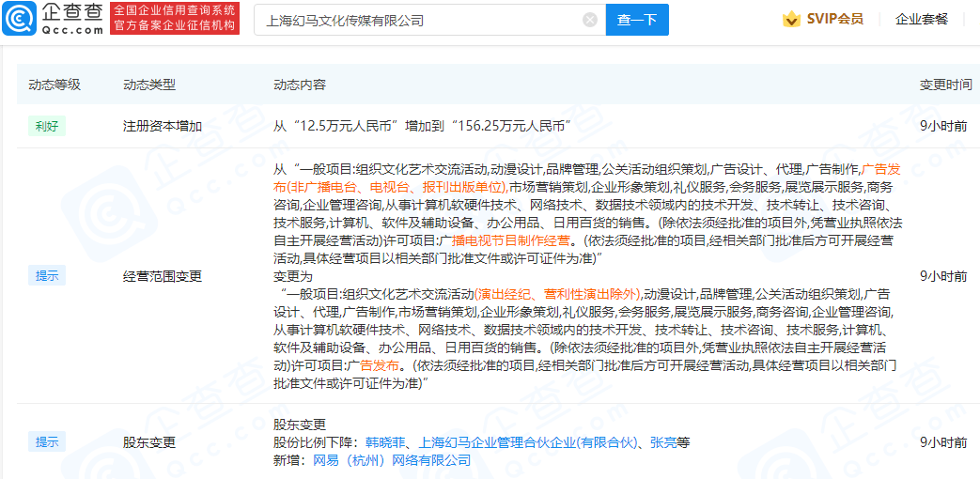The image size is (980, 479).
Task: Click 9小时前 in 经营范围变更 row
Action: pyautogui.click(x=943, y=276)
